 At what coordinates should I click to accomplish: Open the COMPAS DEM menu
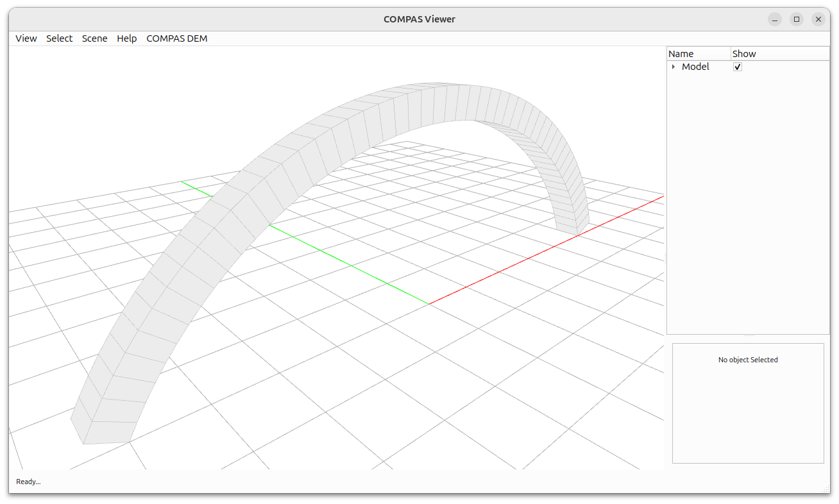tap(177, 38)
